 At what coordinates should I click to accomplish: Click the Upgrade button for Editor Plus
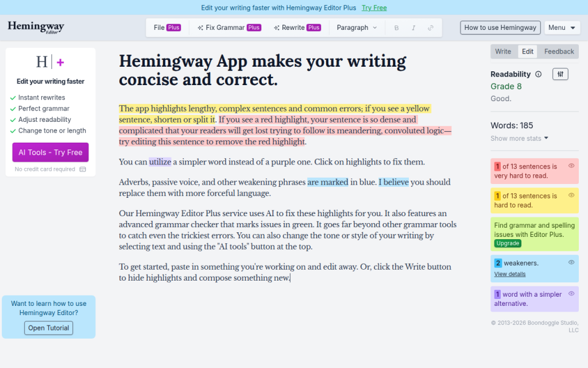tap(507, 243)
